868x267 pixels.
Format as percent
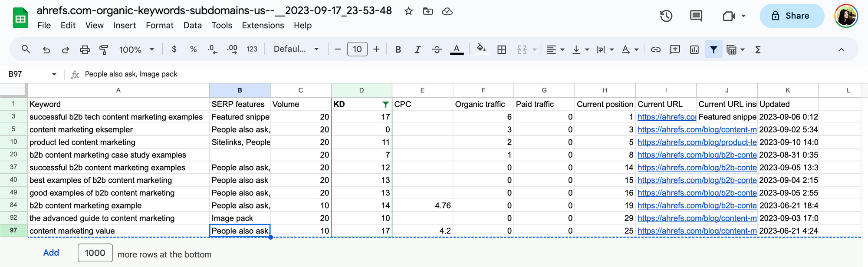pyautogui.click(x=194, y=49)
